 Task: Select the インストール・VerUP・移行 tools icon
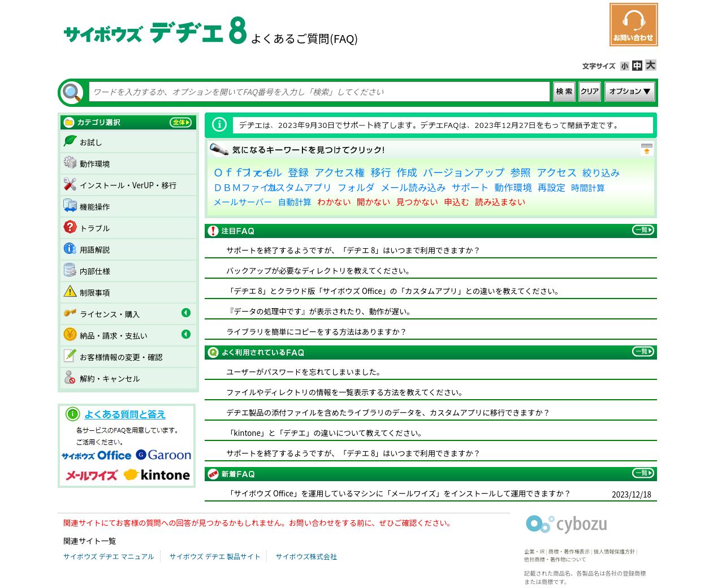click(70, 184)
